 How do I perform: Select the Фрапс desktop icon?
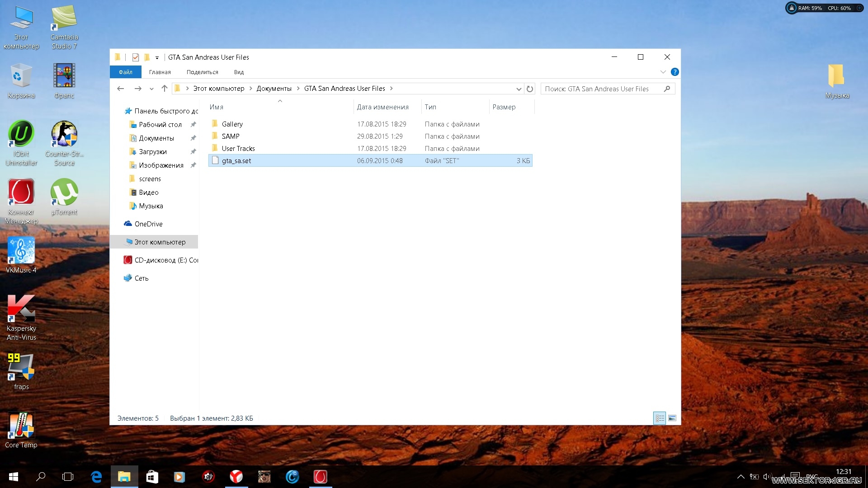click(64, 81)
